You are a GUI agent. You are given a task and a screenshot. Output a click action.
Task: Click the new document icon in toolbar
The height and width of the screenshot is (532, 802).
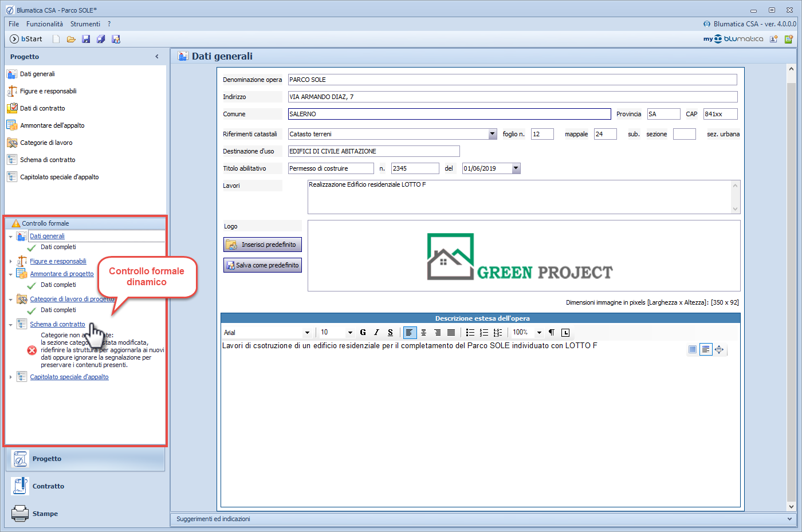pyautogui.click(x=56, y=39)
